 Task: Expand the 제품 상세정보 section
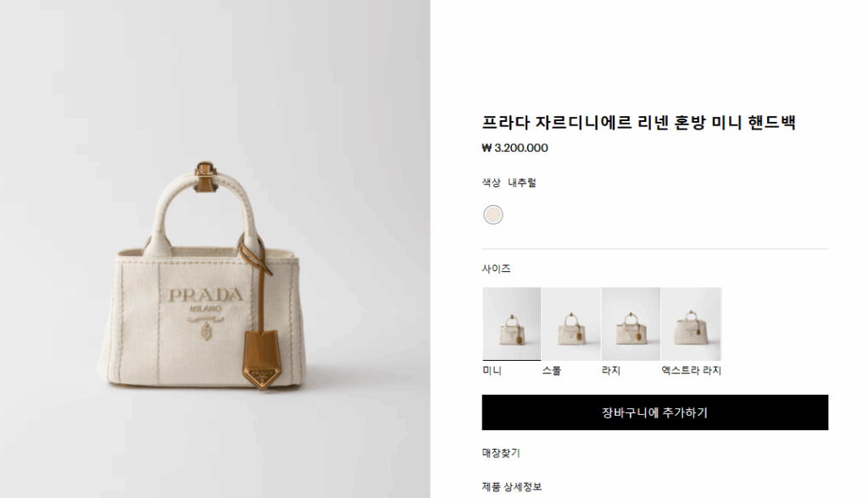512,487
